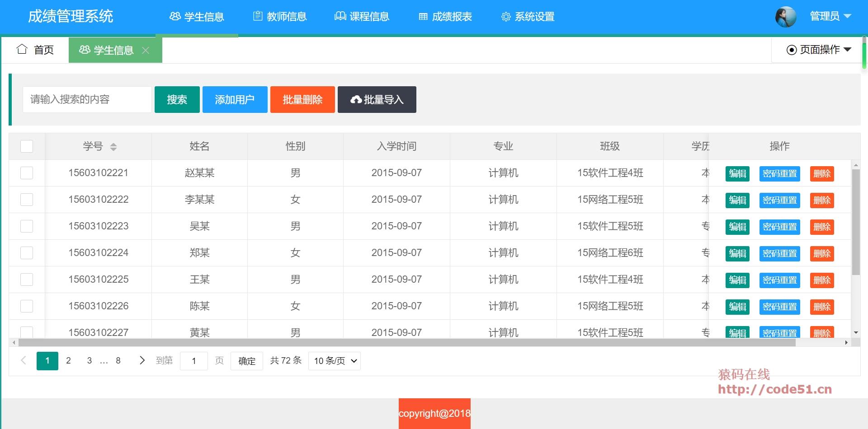Screen dimensions: 868x429
Task: Open the 教师信息 menu
Action: tap(280, 17)
